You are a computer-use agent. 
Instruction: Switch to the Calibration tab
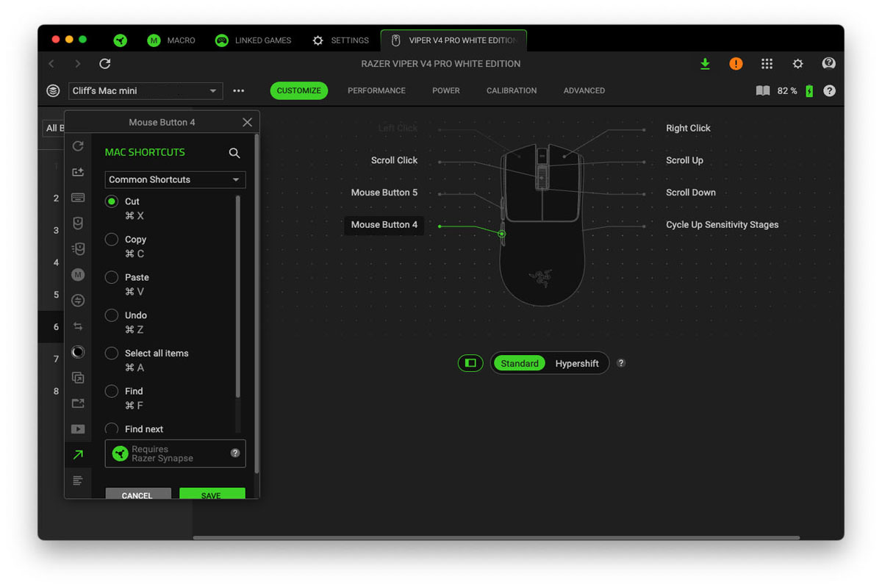click(x=512, y=90)
